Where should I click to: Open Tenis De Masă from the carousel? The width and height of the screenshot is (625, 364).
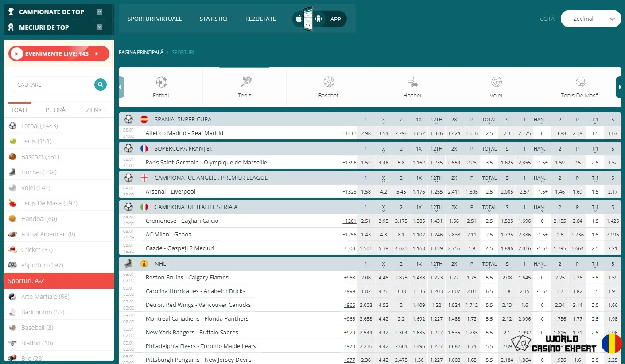579,83
